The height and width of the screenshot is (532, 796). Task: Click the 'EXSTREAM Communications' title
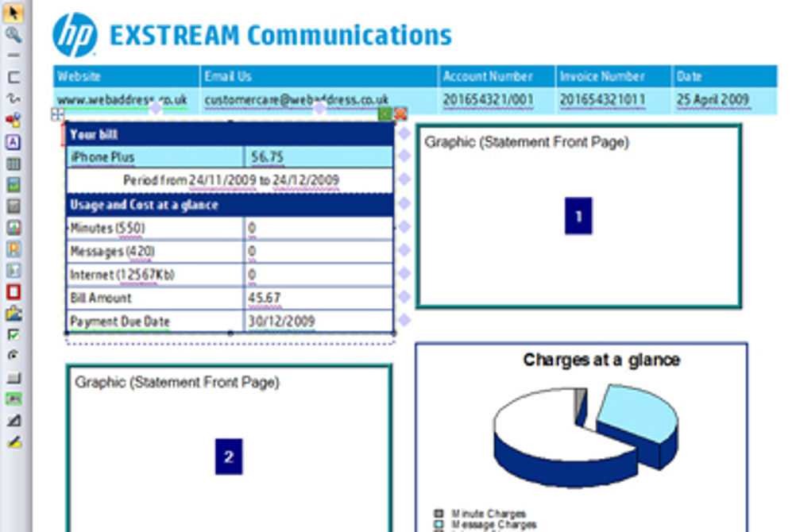[x=280, y=36]
